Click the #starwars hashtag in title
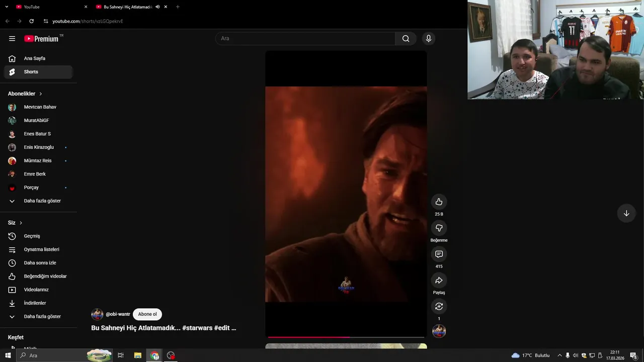 [x=197, y=328]
